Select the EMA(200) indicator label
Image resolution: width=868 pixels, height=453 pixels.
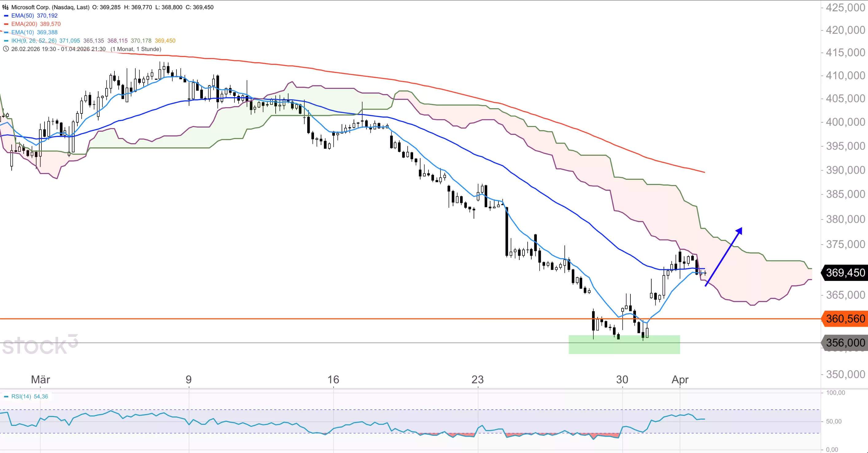pyautogui.click(x=24, y=24)
